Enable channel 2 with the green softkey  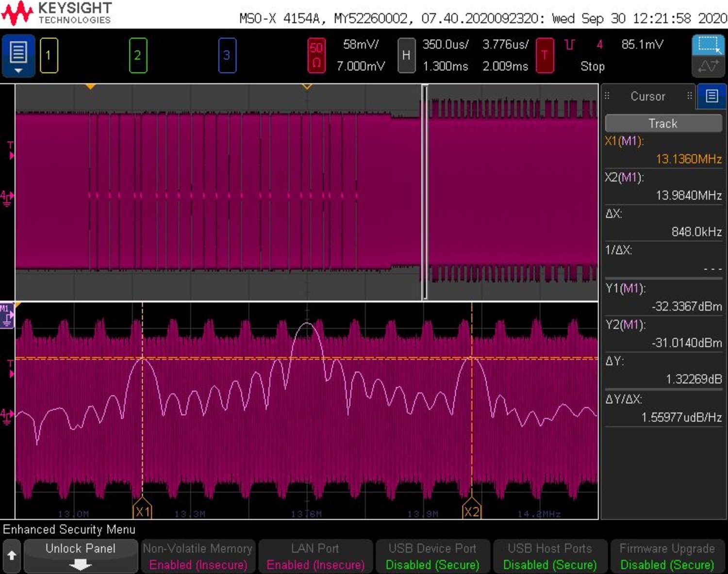click(137, 55)
